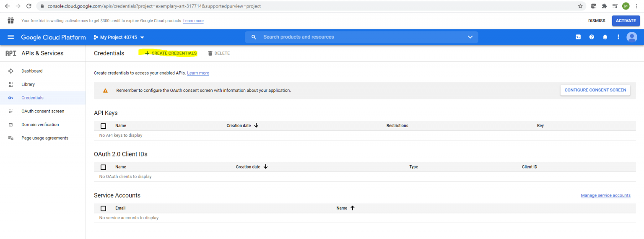
Task: Click the Google account avatar
Action: pos(631,37)
